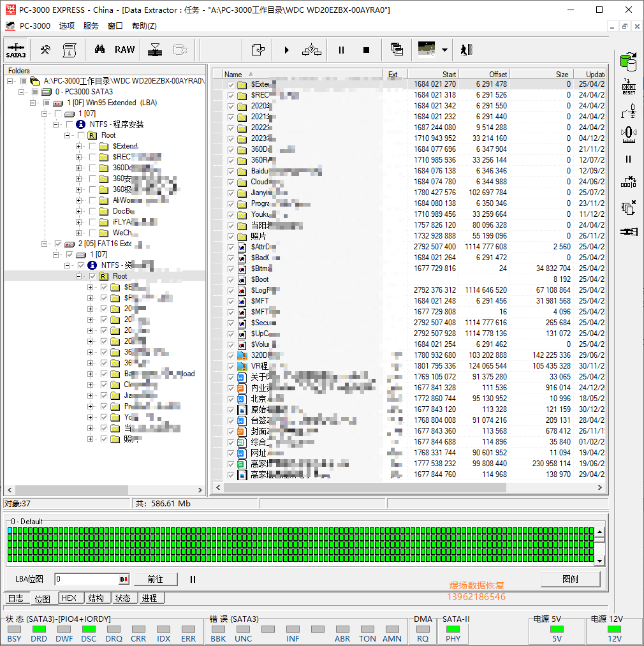Toggle checkbox for FAT16 Exte partition
The height and width of the screenshot is (646, 644).
click(58, 244)
